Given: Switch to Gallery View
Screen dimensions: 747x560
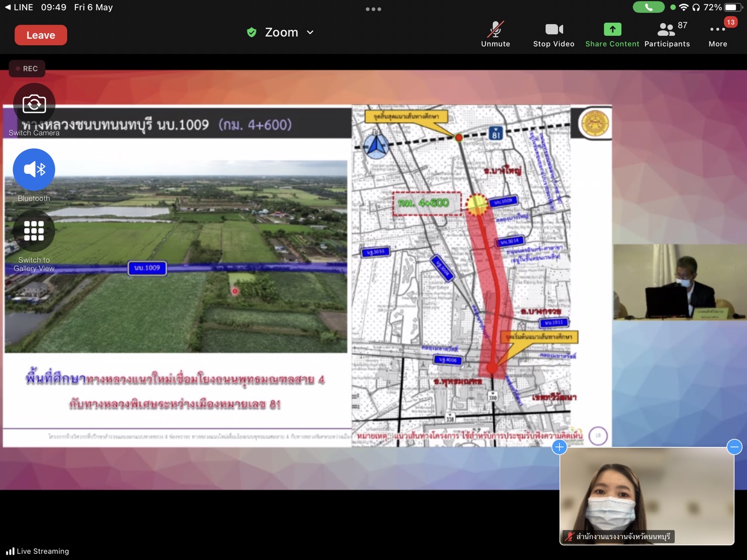Looking at the screenshot, I should coord(34,231).
